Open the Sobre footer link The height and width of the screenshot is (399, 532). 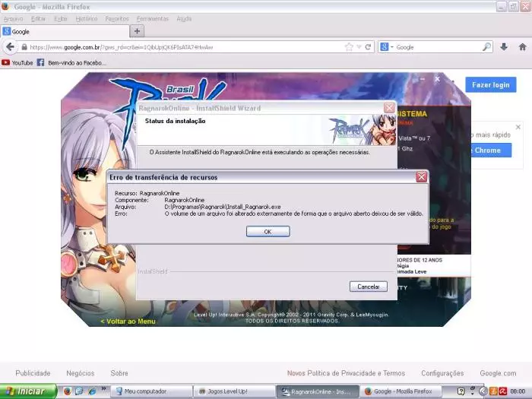click(x=119, y=373)
